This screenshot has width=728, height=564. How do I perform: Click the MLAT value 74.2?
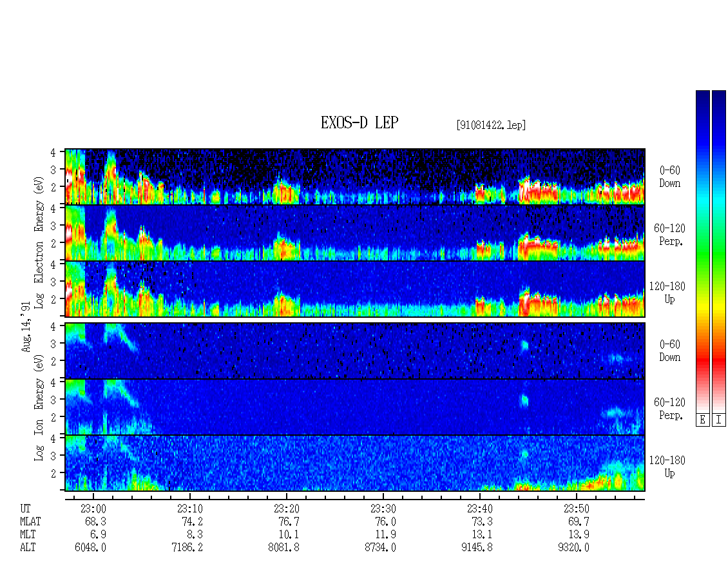click(192, 521)
